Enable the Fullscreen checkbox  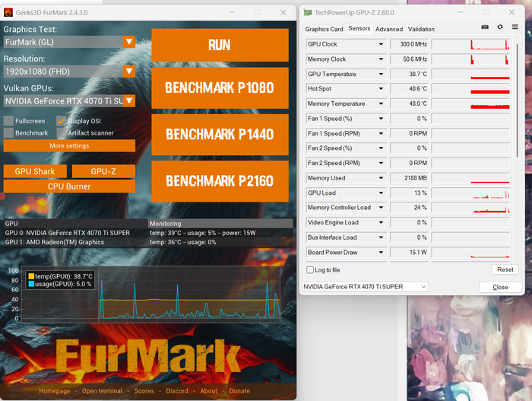click(x=8, y=121)
